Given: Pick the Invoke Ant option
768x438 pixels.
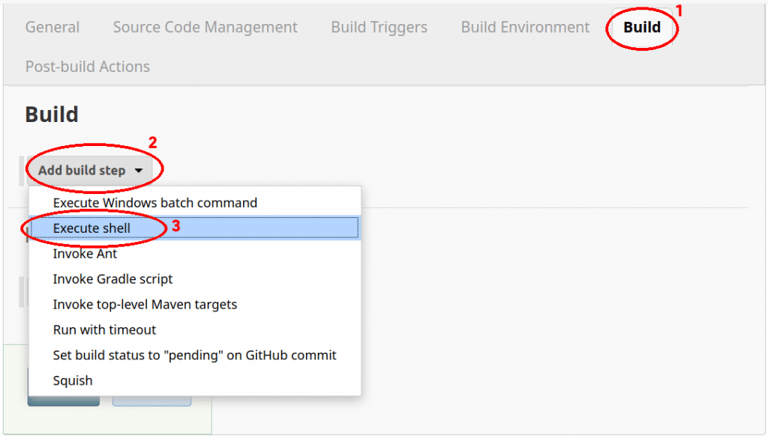Looking at the screenshot, I should [85, 253].
